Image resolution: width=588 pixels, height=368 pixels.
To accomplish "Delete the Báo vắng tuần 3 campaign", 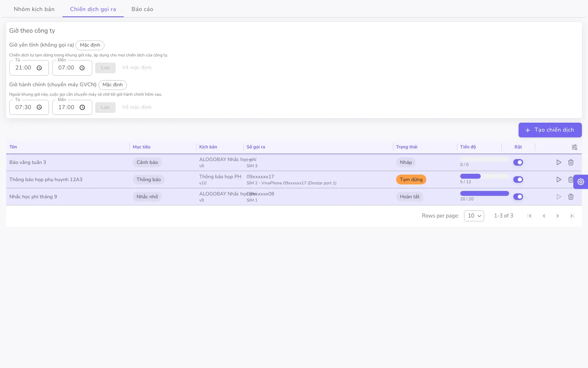I will (x=571, y=162).
